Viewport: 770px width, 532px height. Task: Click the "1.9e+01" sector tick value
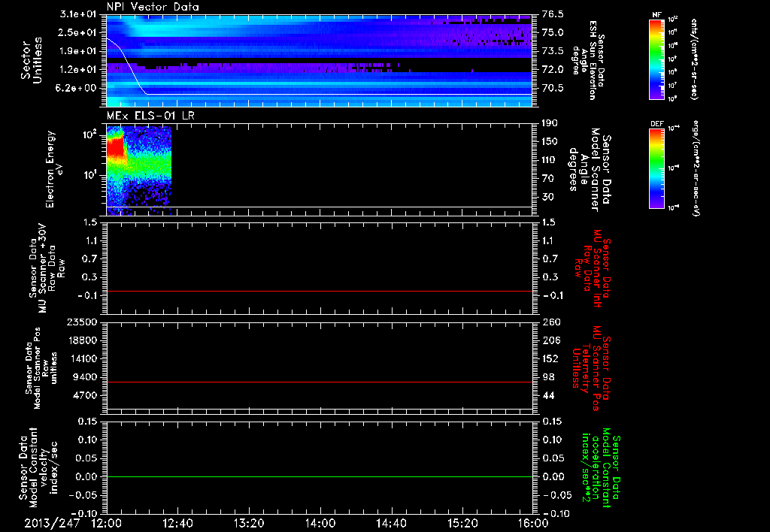(x=78, y=51)
